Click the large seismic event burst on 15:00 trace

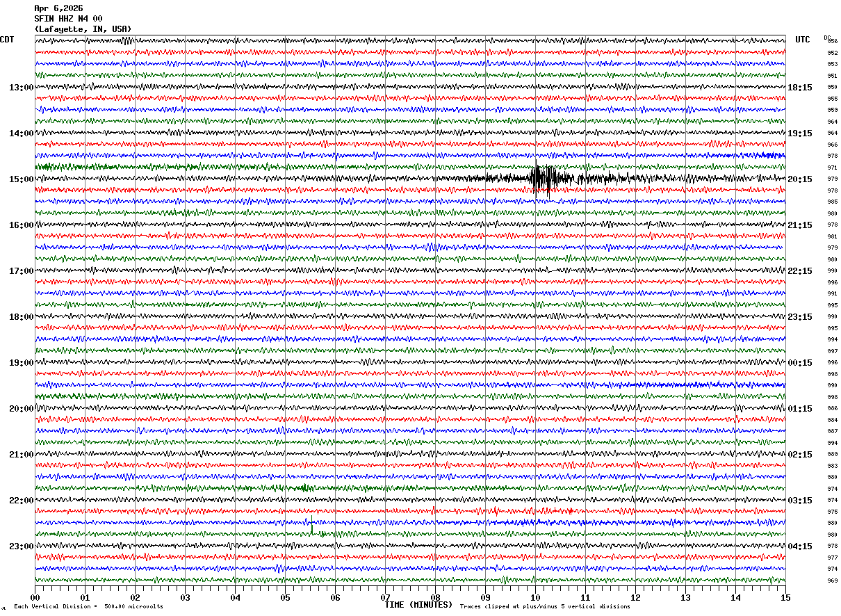point(545,178)
